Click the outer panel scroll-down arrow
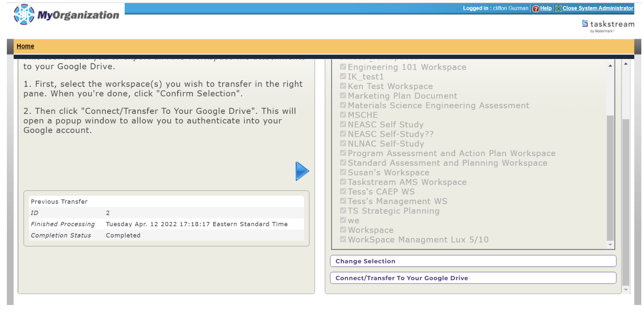The height and width of the screenshot is (313, 644). coord(626,290)
